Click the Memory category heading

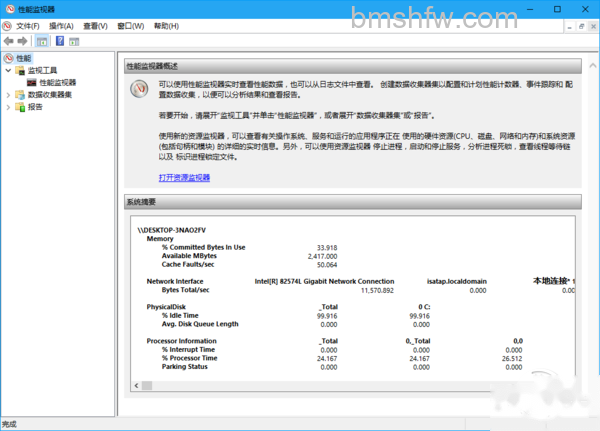(x=160, y=239)
